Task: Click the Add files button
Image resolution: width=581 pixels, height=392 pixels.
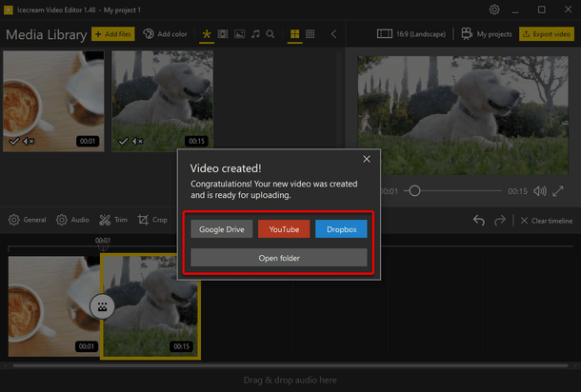Action: click(x=113, y=34)
